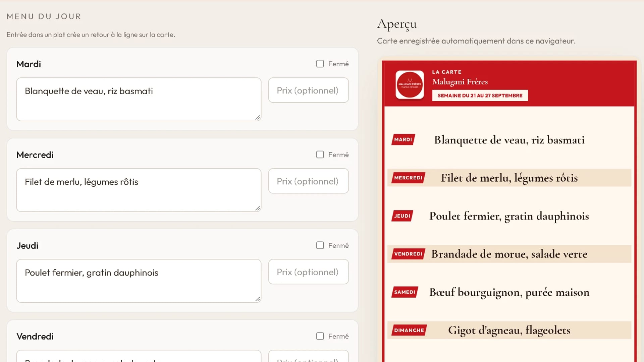
Task: Click the MARDI tag in the preview
Action: [403, 139]
